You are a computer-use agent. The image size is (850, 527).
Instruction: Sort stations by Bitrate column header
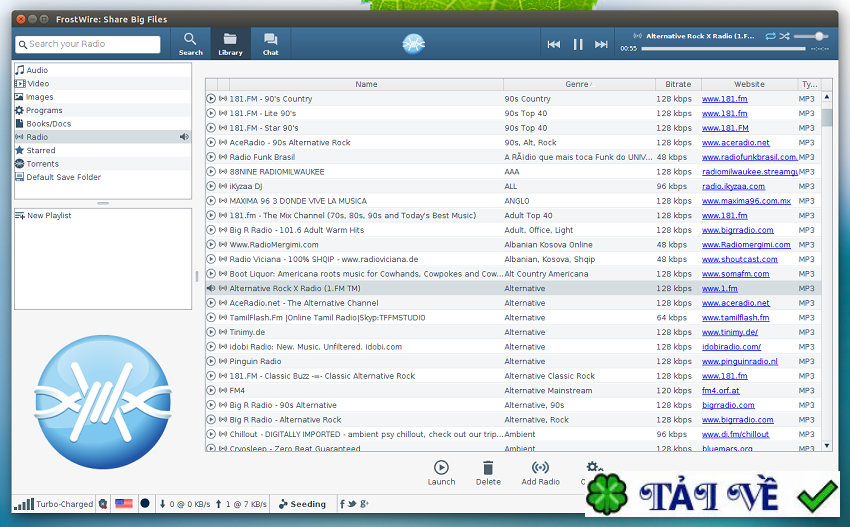click(x=677, y=84)
